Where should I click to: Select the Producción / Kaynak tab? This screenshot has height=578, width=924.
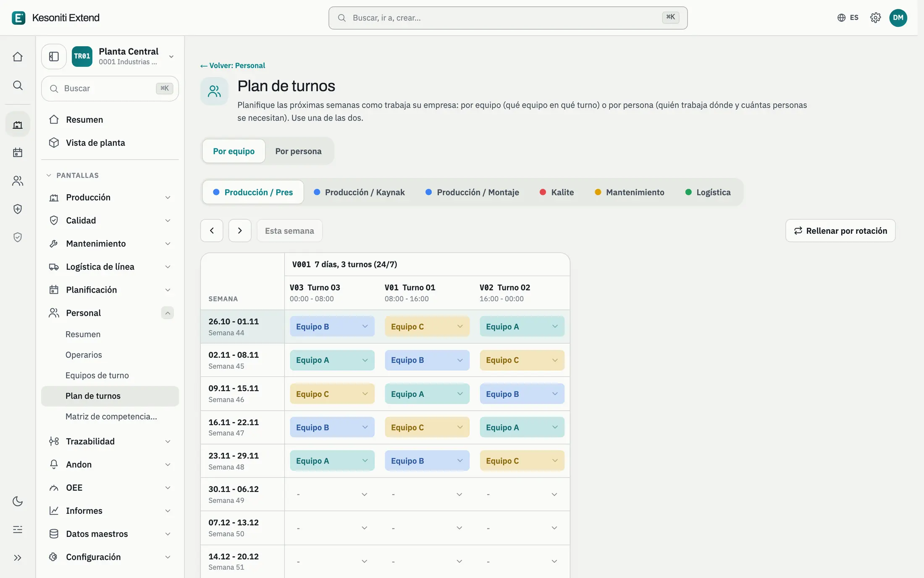tap(360, 192)
